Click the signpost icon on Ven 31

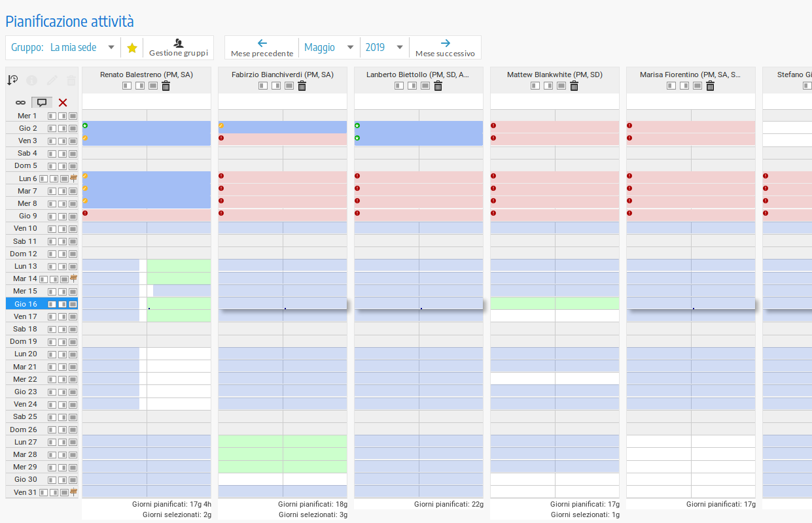tap(74, 492)
